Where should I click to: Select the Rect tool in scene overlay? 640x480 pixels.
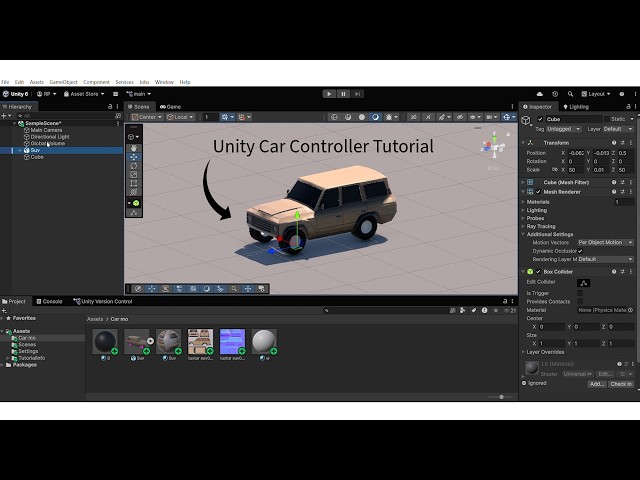click(x=134, y=183)
